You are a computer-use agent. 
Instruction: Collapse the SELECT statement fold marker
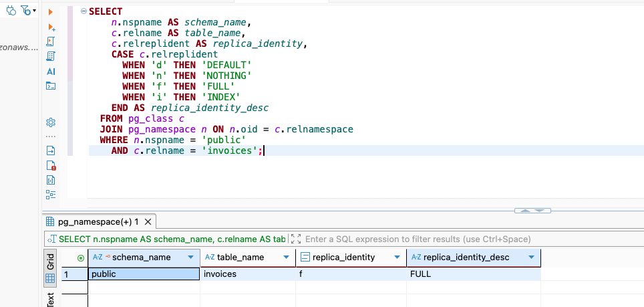click(x=84, y=11)
